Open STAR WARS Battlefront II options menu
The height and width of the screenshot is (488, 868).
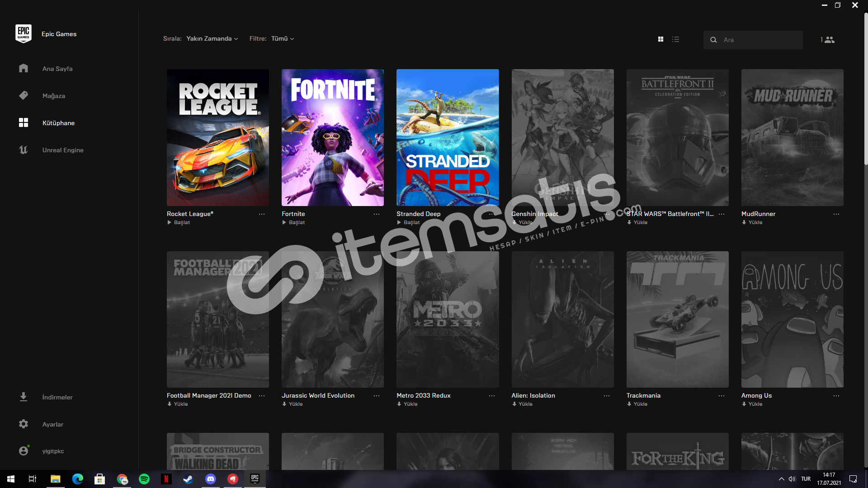coord(722,214)
